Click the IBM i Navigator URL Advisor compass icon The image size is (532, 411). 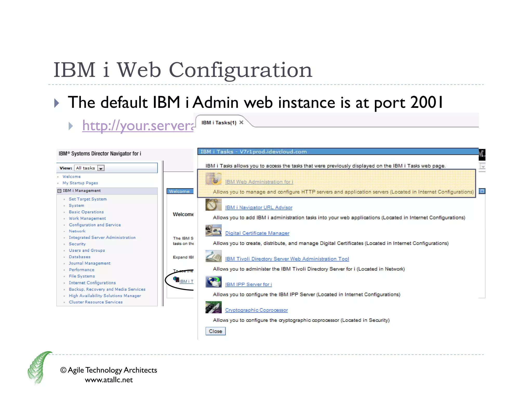[213, 205]
